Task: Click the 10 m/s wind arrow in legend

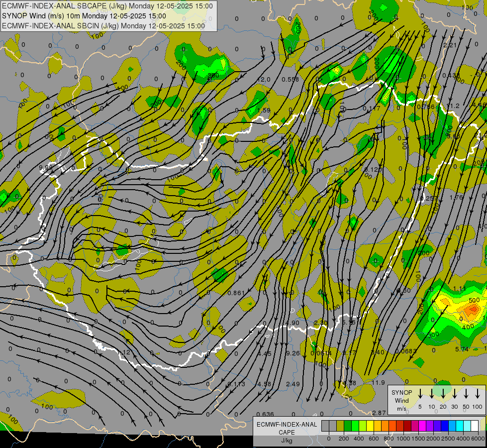Action: click(x=432, y=394)
